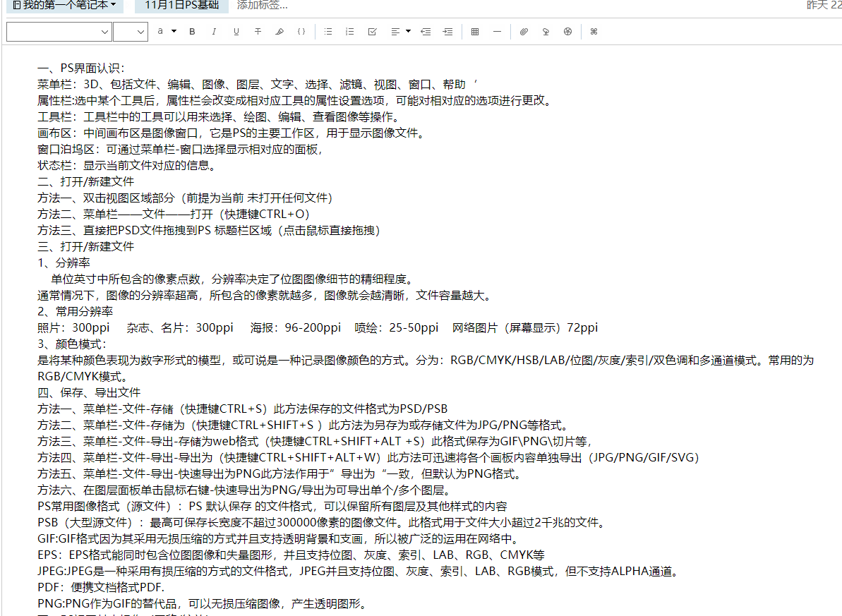
Task: Insert a code block with braces icon
Action: (x=301, y=32)
